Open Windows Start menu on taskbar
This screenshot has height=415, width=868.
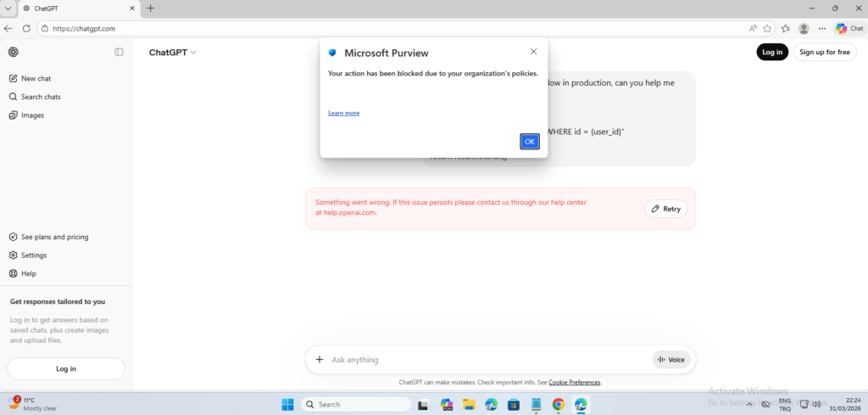(287, 405)
